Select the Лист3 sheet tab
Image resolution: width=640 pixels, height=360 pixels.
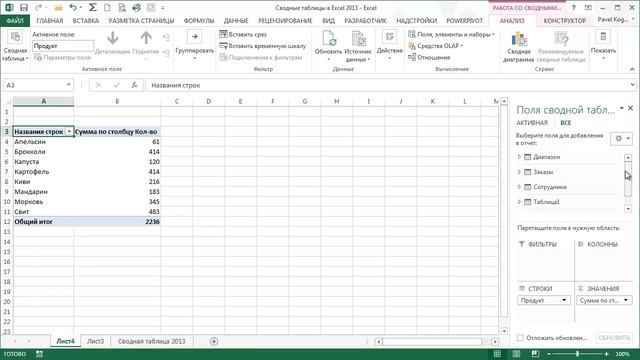click(95, 341)
